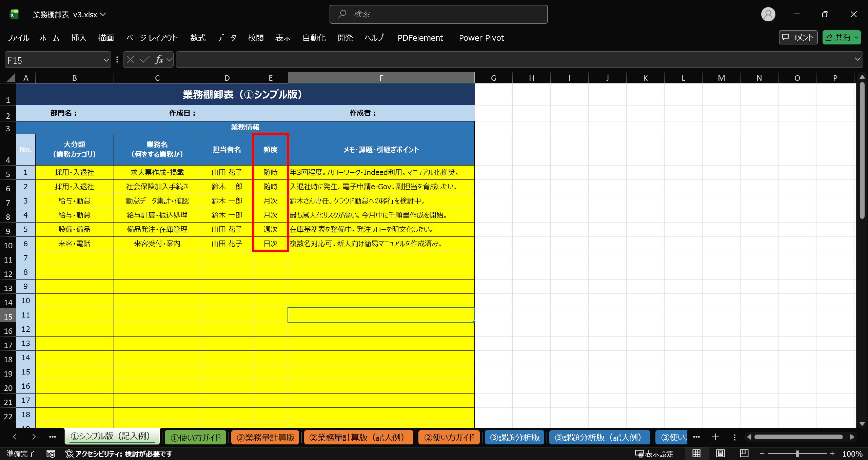Click the insert function fx icon

point(159,60)
